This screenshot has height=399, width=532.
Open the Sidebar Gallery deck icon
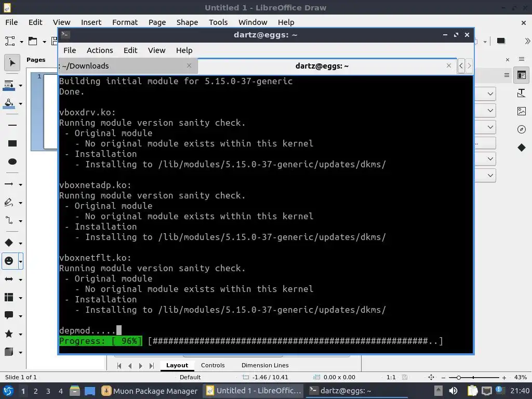coord(522,111)
